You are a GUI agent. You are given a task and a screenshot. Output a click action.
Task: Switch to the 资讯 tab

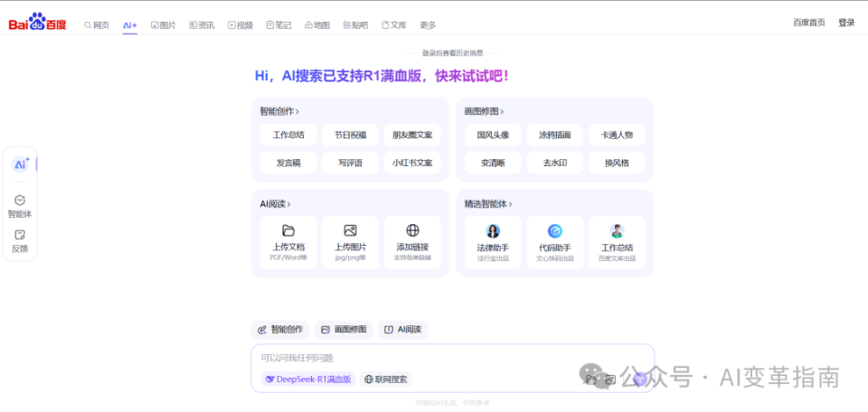pyautogui.click(x=202, y=25)
